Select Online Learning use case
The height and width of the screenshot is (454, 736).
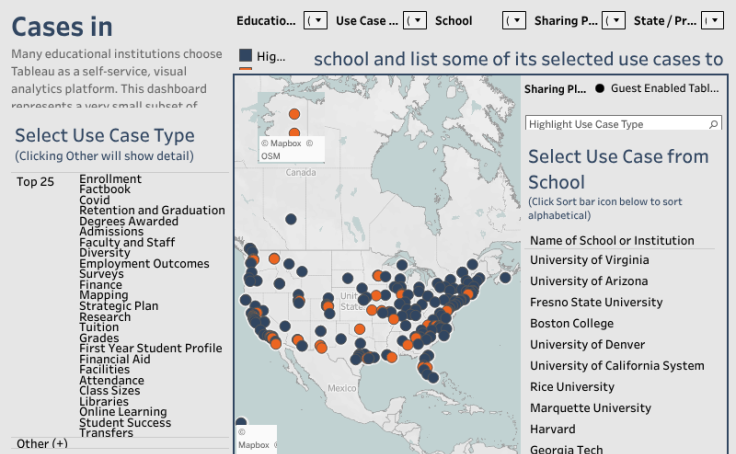[x=123, y=412]
